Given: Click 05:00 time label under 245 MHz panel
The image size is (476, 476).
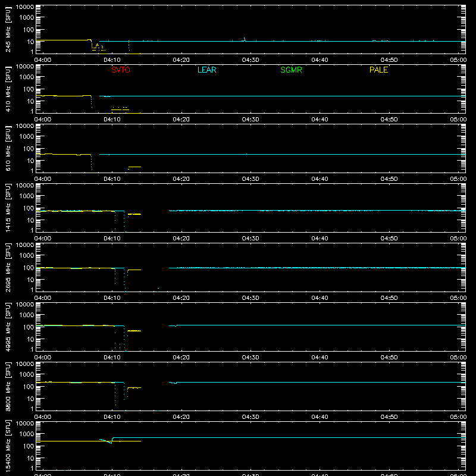Looking at the screenshot, I should [x=458, y=60].
